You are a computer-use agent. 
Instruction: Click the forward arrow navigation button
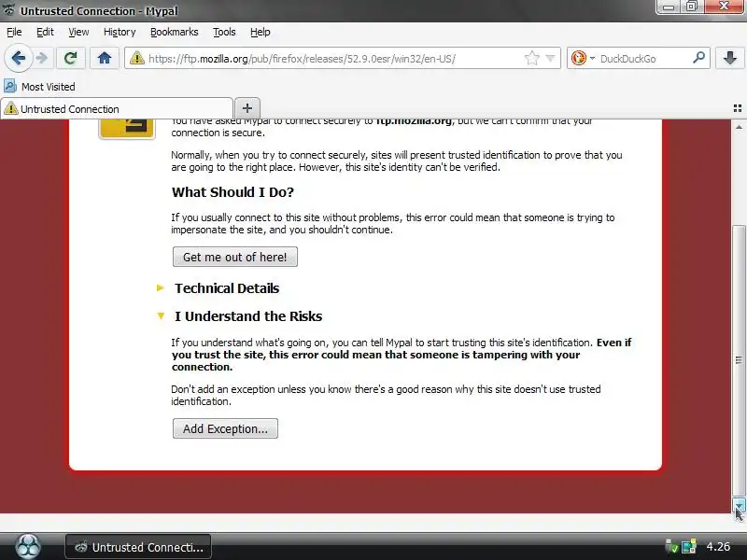point(42,59)
